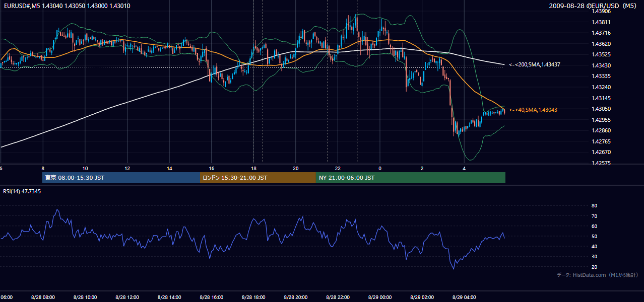Click the bottom time label 8/28 18:00

253,297
